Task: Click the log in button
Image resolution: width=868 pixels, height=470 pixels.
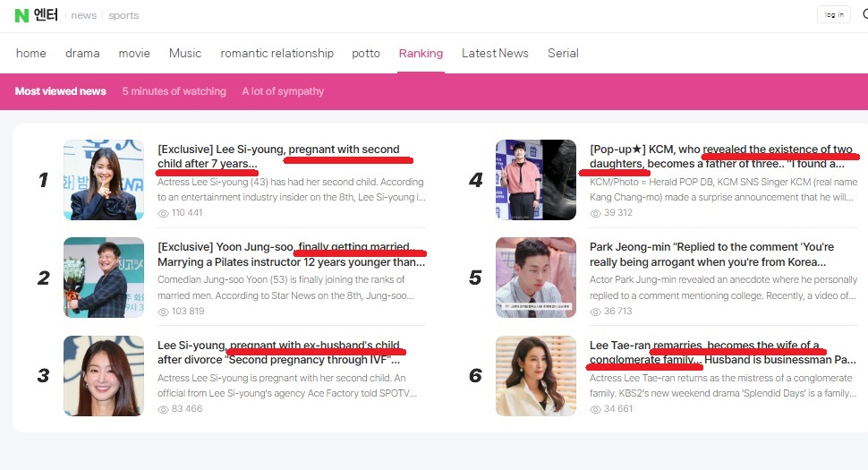Action: pos(834,14)
